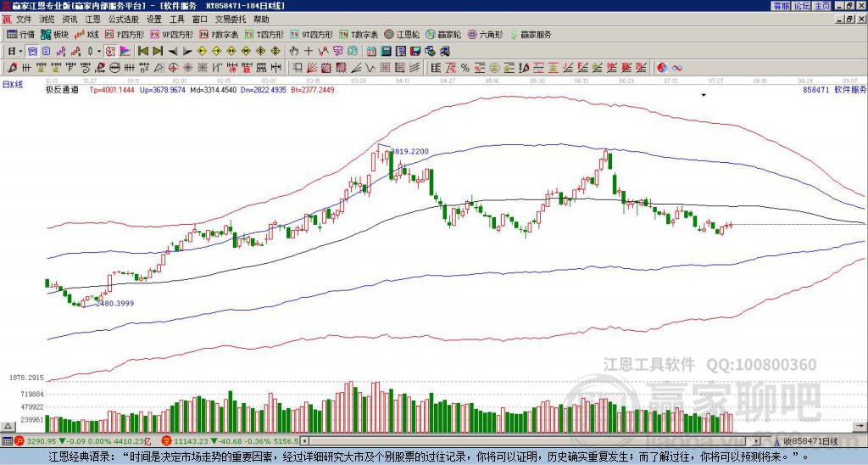Move chart left with black left arrow

(x=173, y=52)
